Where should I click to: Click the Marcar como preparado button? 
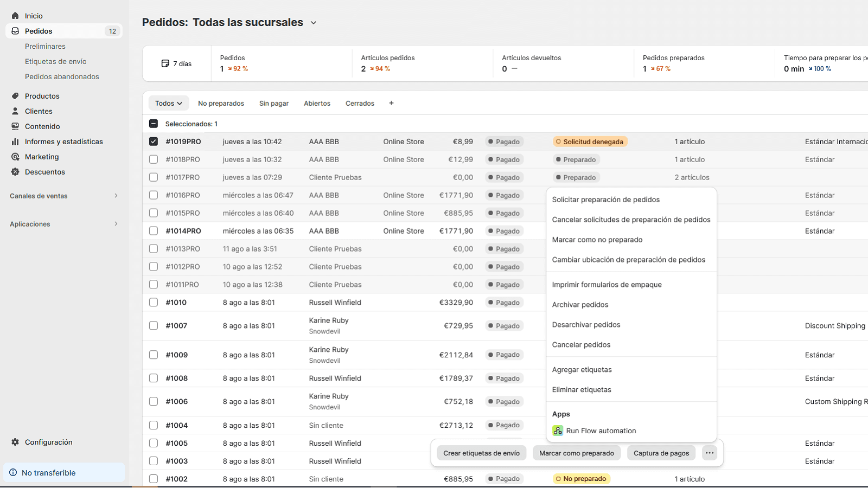click(x=576, y=453)
